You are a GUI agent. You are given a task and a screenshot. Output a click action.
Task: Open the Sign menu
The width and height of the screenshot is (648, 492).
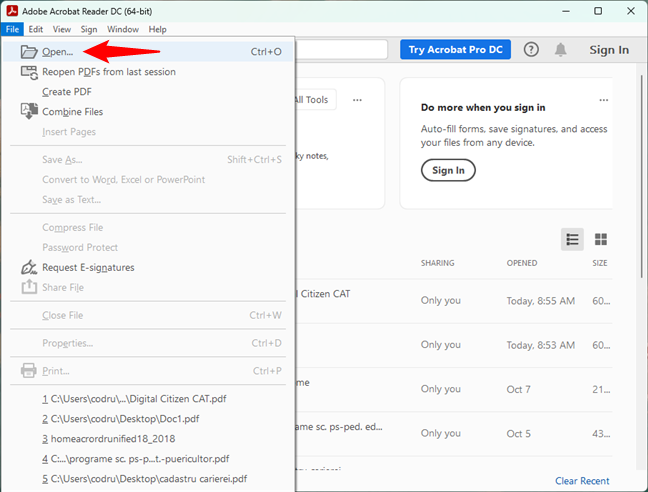(89, 29)
